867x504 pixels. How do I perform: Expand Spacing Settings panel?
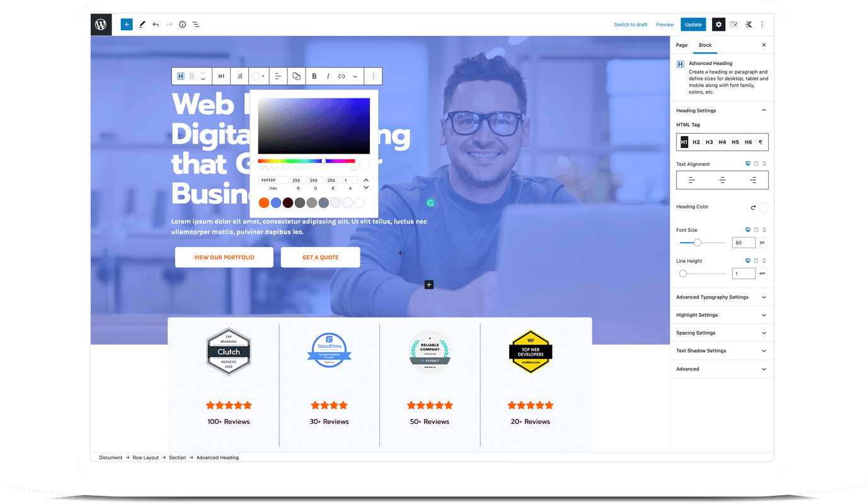(x=722, y=333)
